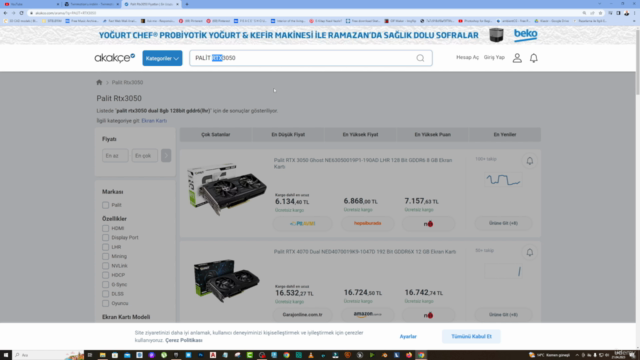
Task: Expand the Kategoriler dropdown
Action: click(x=162, y=58)
